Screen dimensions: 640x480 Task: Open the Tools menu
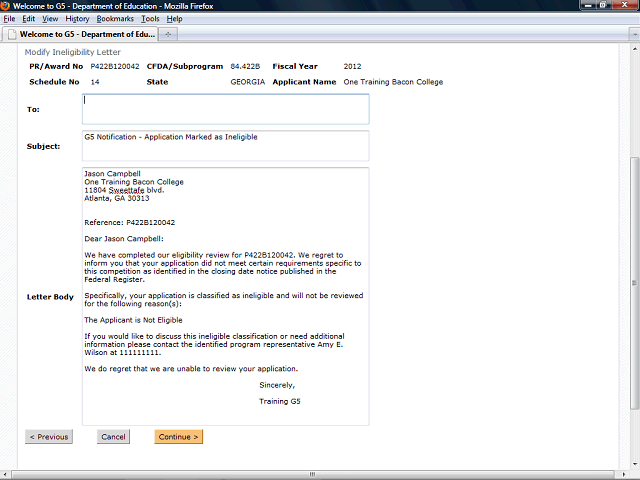click(x=150, y=19)
